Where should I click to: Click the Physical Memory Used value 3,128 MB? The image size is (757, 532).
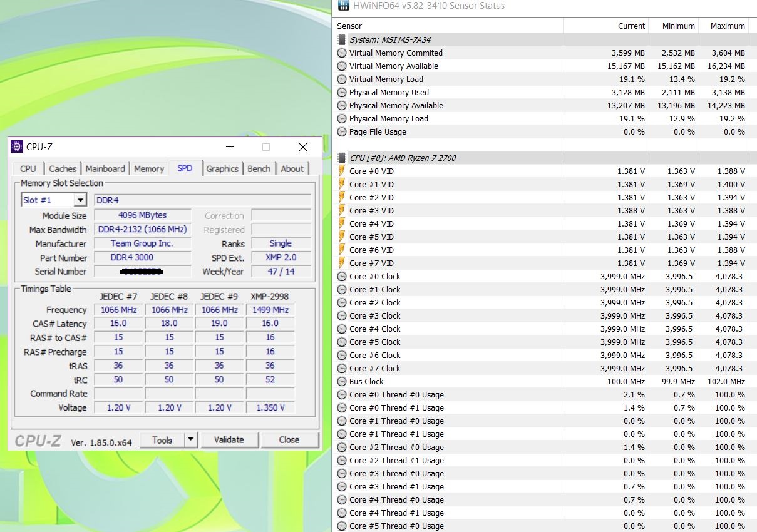pyautogui.click(x=628, y=93)
